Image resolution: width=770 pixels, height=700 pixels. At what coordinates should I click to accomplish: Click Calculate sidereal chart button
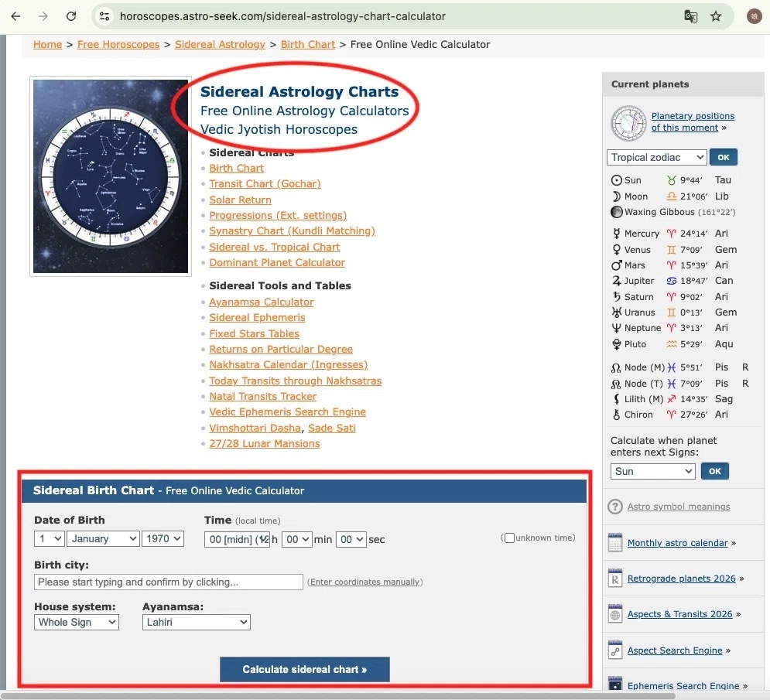point(304,670)
